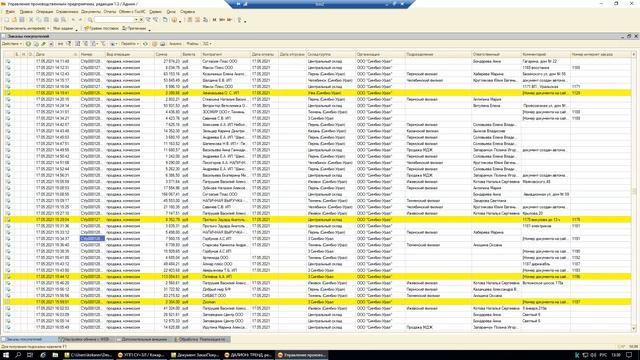Image resolution: width=640 pixels, height=360 pixels.
Task: Click the vertical scrollbar down arrow
Action: 634,328
